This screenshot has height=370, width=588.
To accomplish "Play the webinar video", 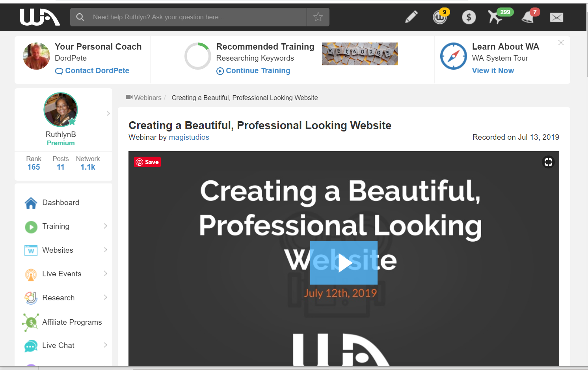I will [x=344, y=263].
